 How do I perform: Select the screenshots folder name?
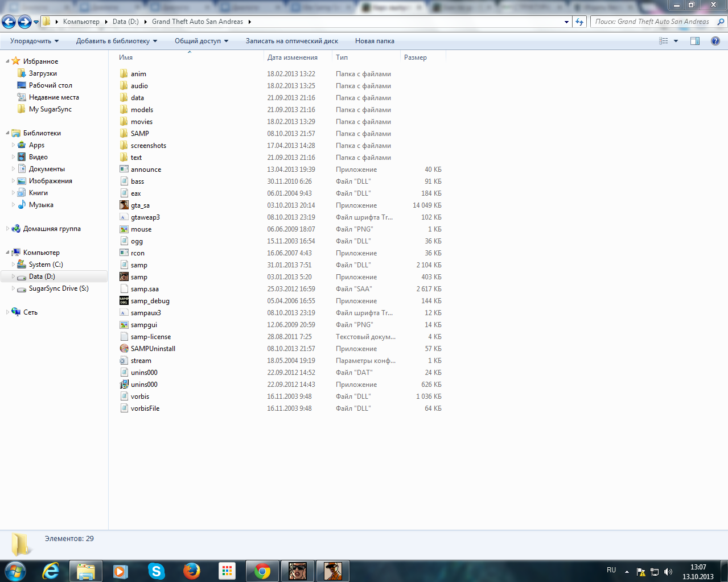point(149,146)
